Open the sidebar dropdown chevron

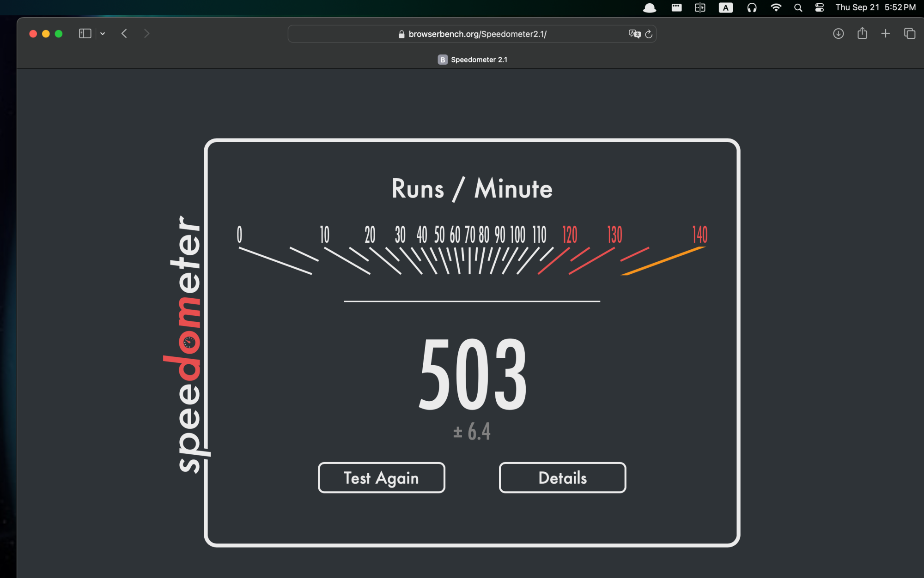(x=103, y=34)
